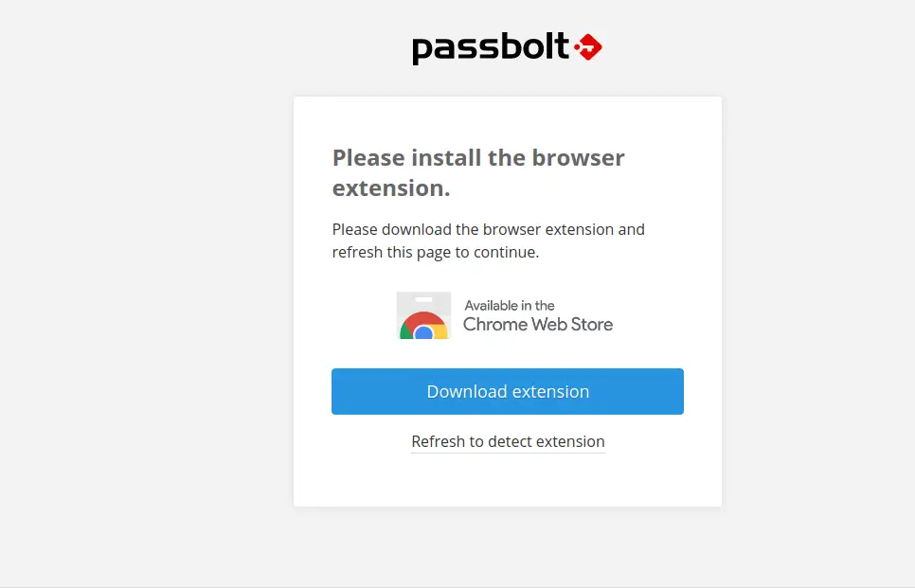The width and height of the screenshot is (915, 588).
Task: Click the passbolt wordmark logo
Action: 491,47
